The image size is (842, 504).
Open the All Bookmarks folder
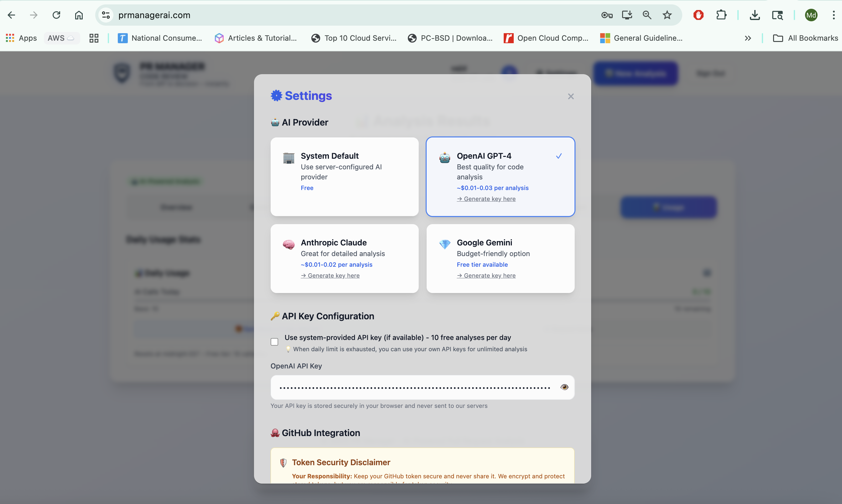[x=805, y=38]
